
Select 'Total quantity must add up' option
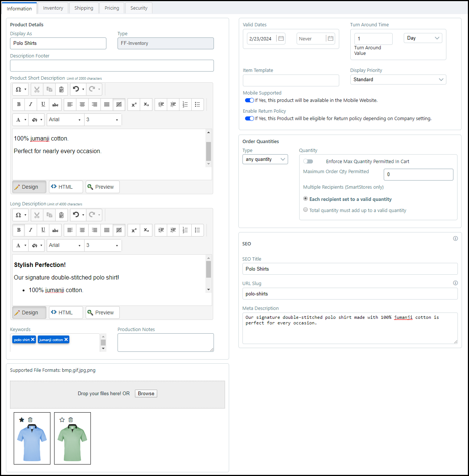click(305, 210)
